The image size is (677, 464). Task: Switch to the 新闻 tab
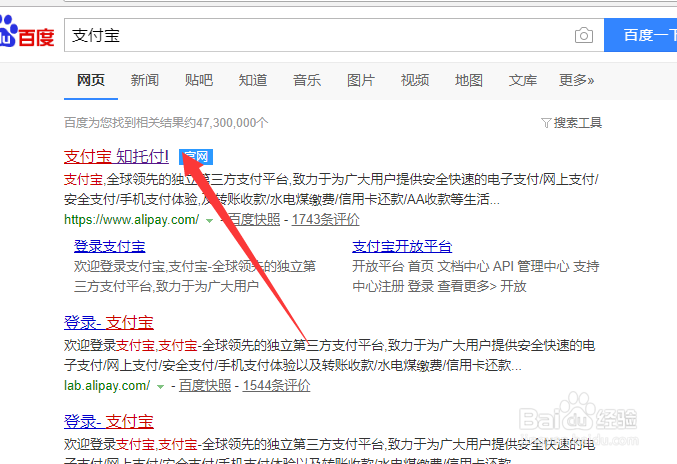pos(145,80)
